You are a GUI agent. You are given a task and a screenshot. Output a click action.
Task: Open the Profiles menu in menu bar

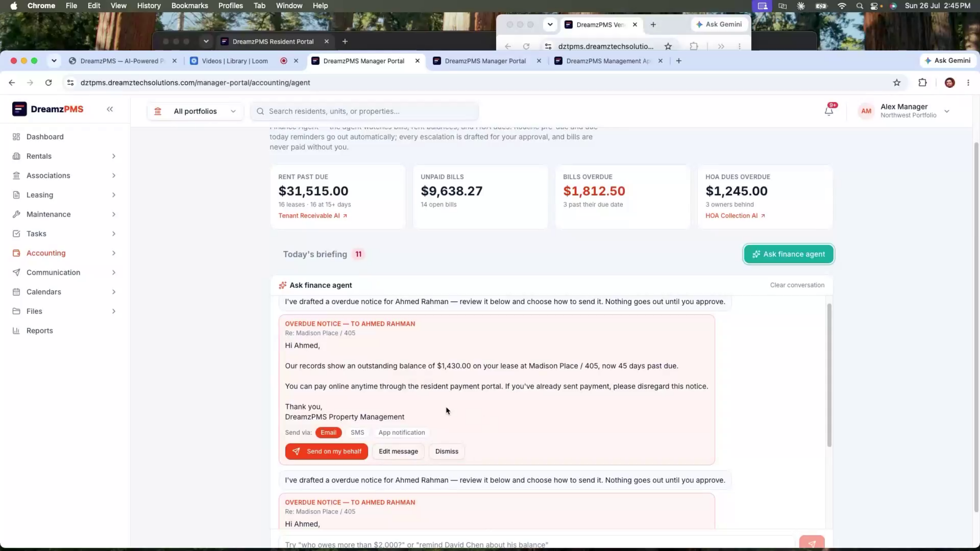(x=230, y=6)
